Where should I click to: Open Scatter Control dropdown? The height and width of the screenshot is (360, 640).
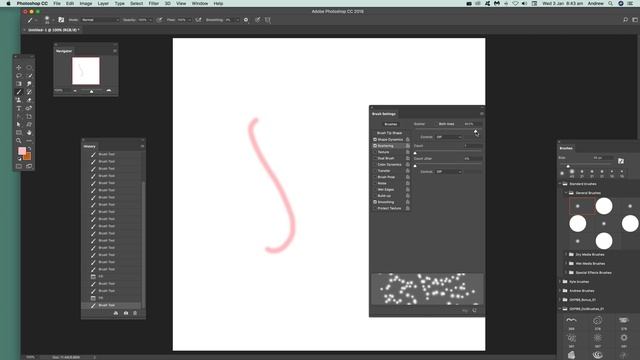(x=449, y=137)
